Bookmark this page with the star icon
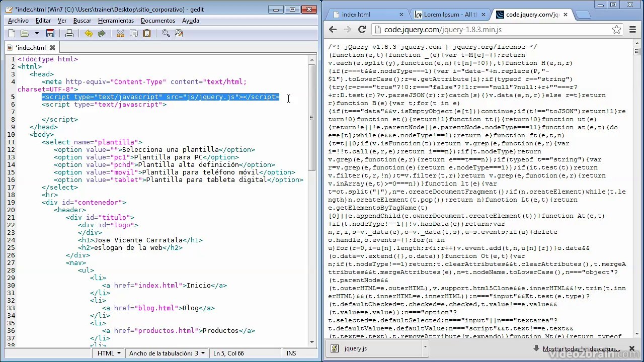 point(616,30)
